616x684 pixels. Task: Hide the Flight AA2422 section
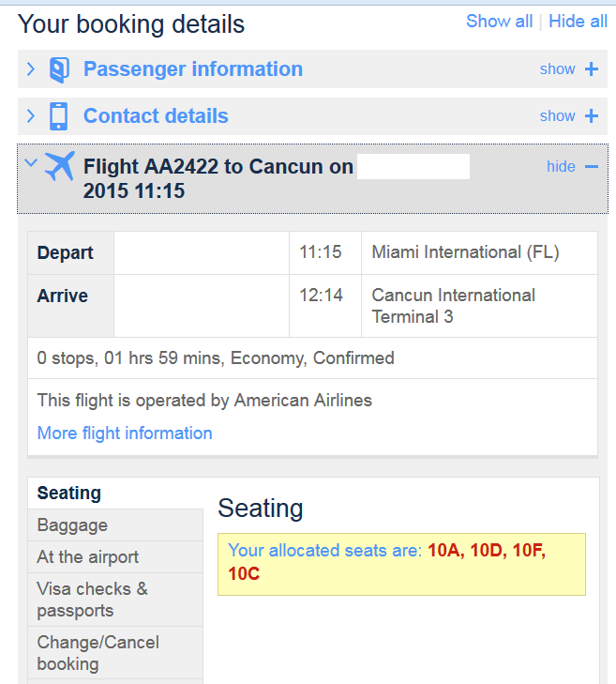(561, 167)
